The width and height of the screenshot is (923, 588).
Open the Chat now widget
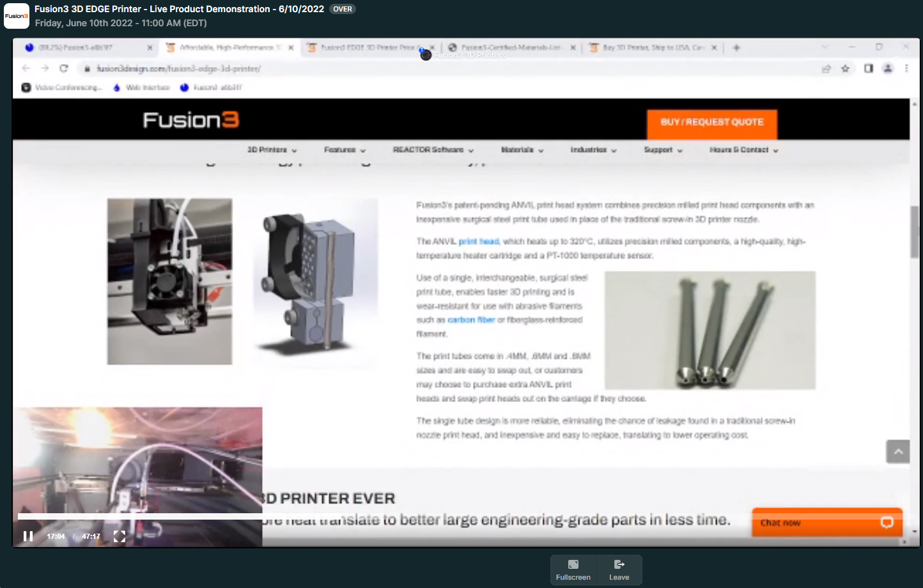click(827, 522)
